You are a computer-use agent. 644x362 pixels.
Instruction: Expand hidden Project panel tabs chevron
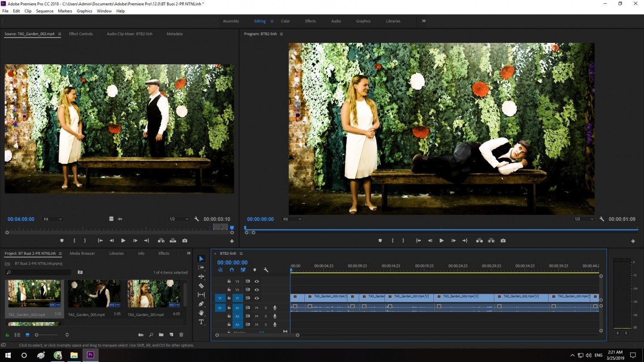[188, 253]
